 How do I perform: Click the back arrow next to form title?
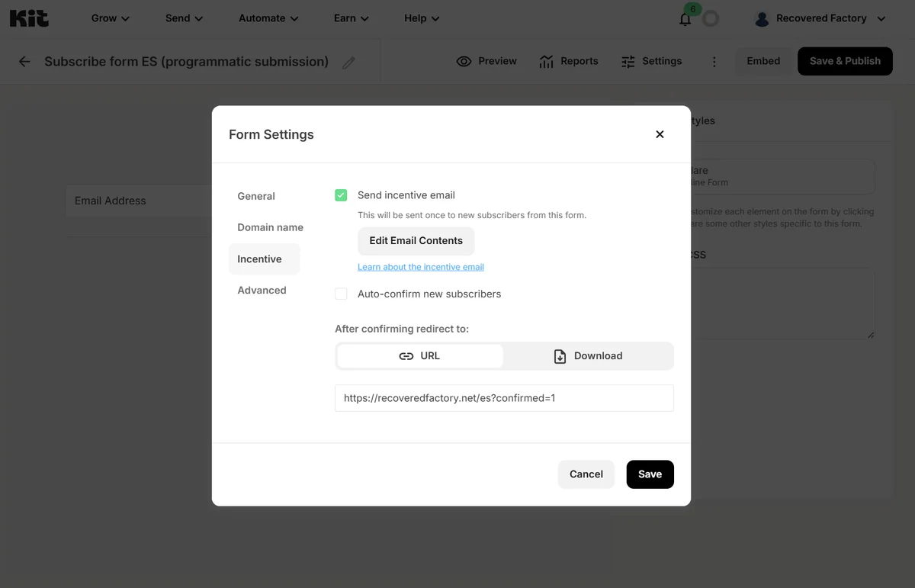click(24, 61)
